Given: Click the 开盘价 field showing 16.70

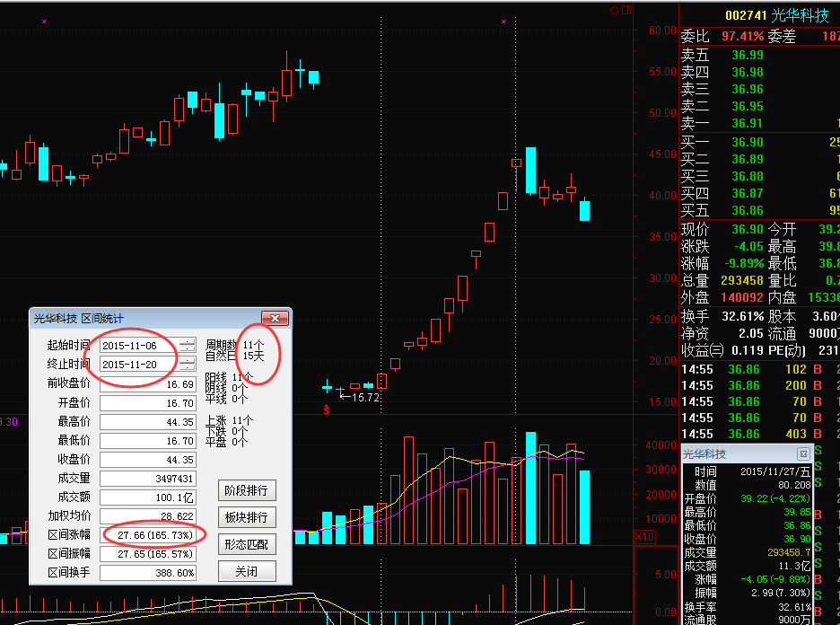Looking at the screenshot, I should click(148, 403).
